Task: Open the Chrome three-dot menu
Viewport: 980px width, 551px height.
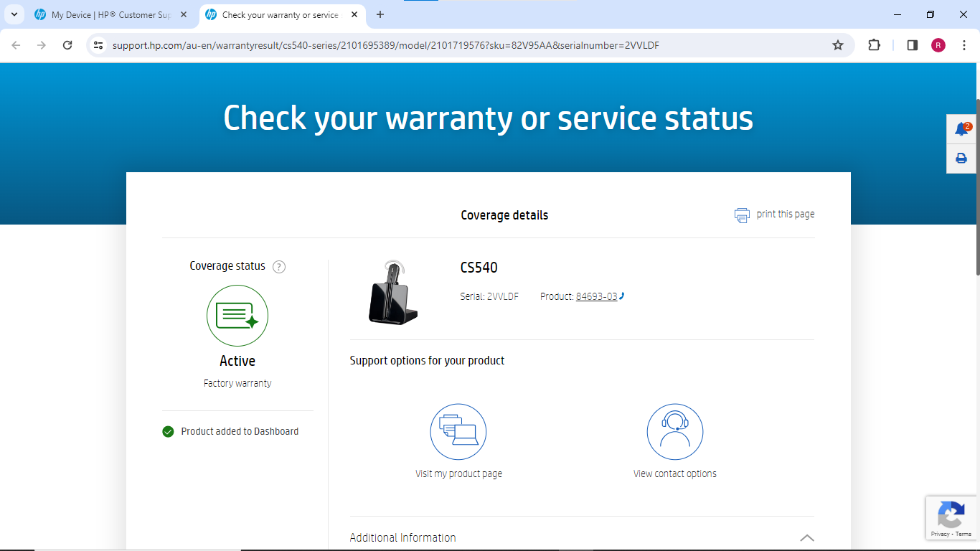Action: (x=964, y=45)
